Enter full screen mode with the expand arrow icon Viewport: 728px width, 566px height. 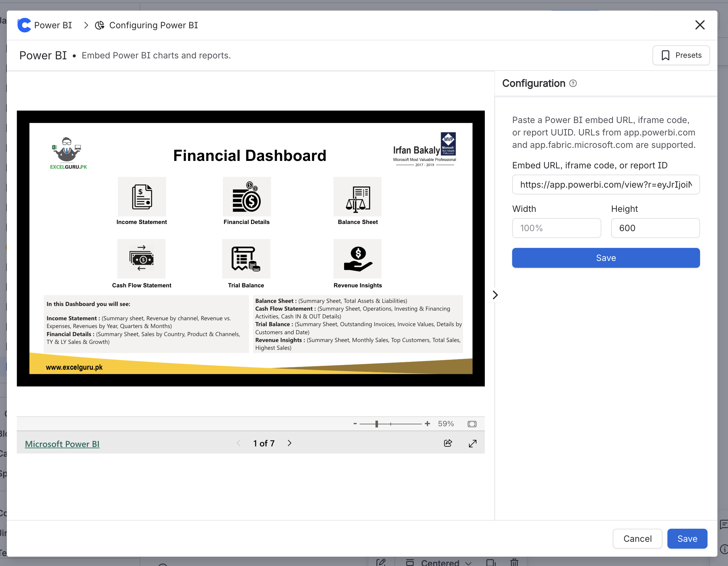473,443
